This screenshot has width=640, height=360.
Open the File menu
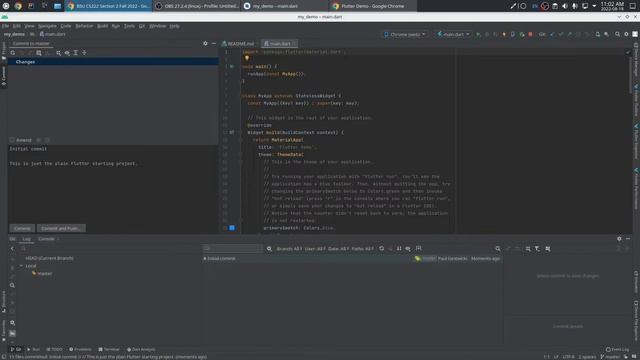[5, 26]
